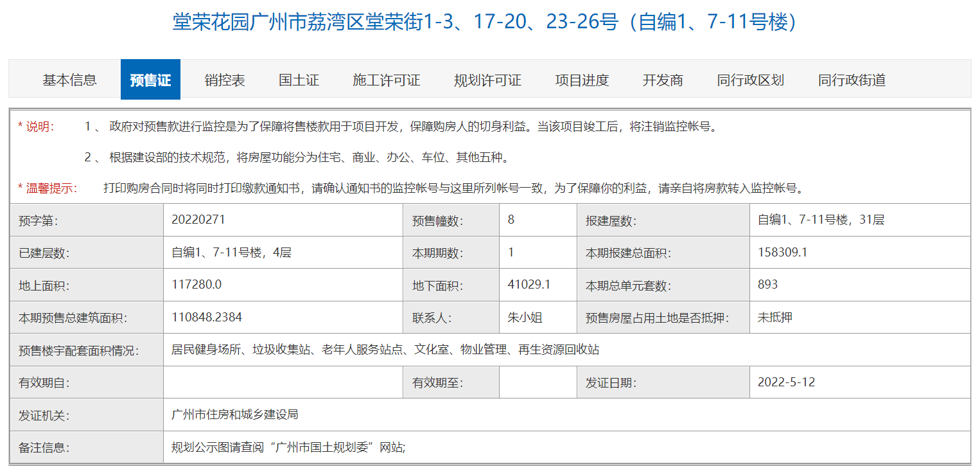
Task: Click the red 温馨提示 label
Action: pos(48,188)
